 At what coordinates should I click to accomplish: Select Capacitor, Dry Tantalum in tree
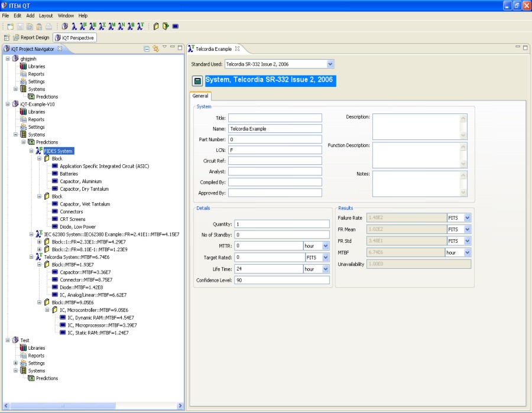[x=84, y=189]
